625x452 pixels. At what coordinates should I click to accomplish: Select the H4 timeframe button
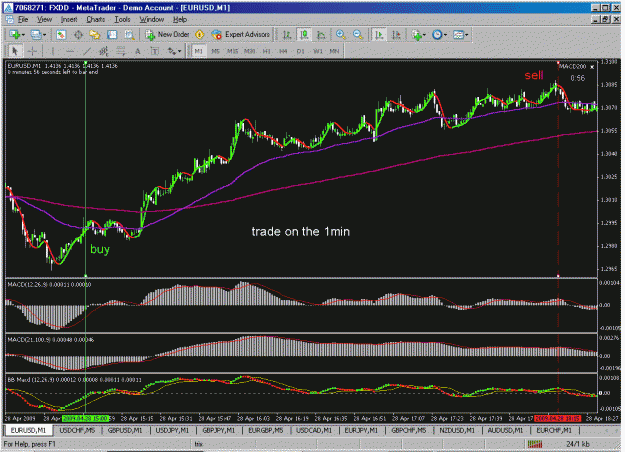click(x=283, y=51)
